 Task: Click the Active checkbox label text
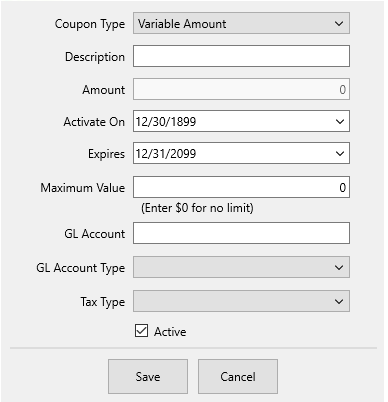pyautogui.click(x=170, y=332)
